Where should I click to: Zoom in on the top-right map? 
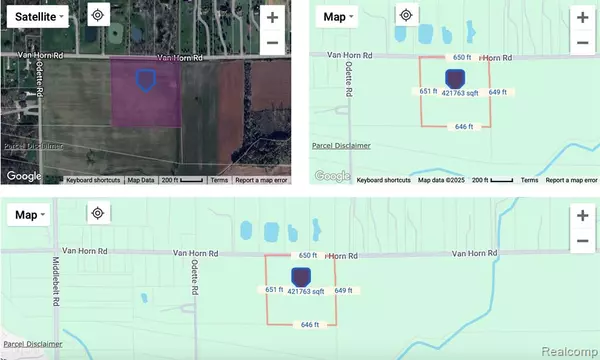tap(582, 17)
